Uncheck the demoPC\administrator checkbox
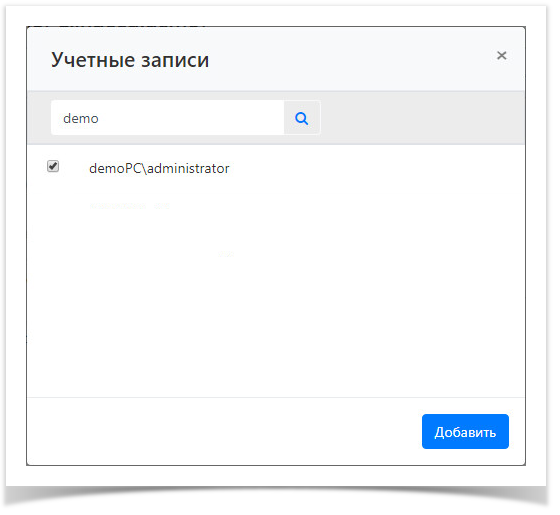 (x=53, y=166)
